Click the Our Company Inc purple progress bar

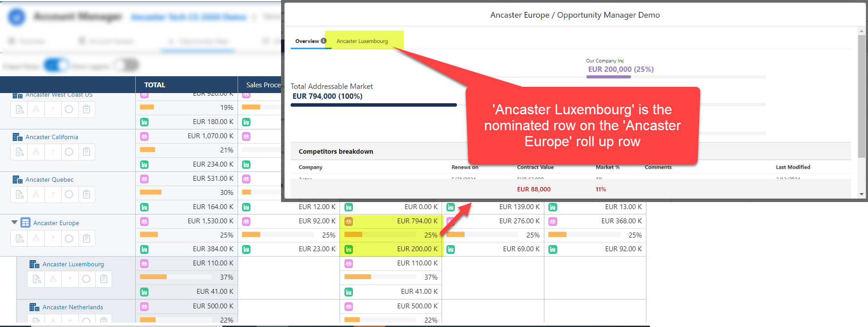click(608, 77)
